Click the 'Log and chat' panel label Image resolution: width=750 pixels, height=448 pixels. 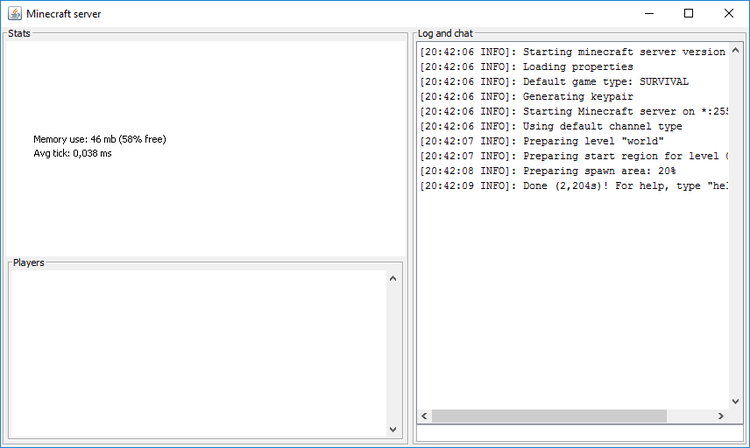(445, 33)
